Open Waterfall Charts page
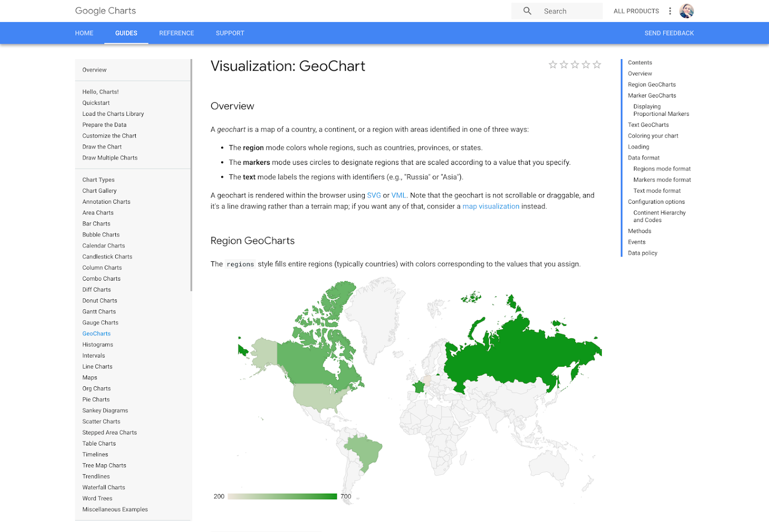 coord(103,488)
